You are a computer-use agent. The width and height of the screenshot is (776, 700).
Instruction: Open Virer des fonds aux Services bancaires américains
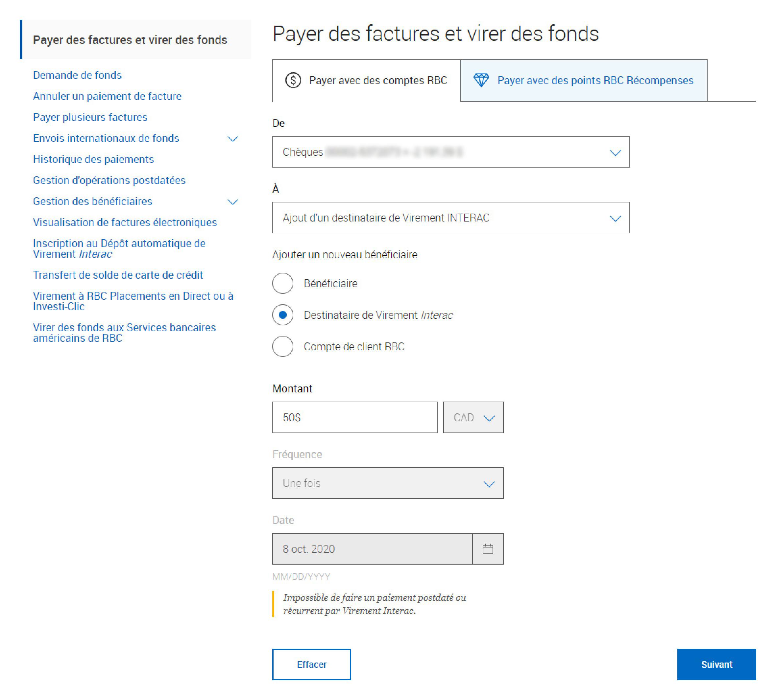coord(124,333)
